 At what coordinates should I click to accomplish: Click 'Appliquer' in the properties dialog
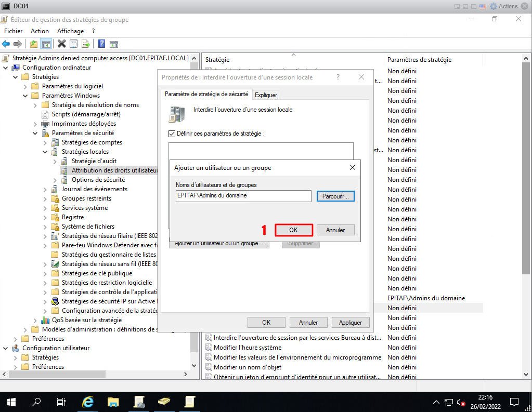point(350,322)
